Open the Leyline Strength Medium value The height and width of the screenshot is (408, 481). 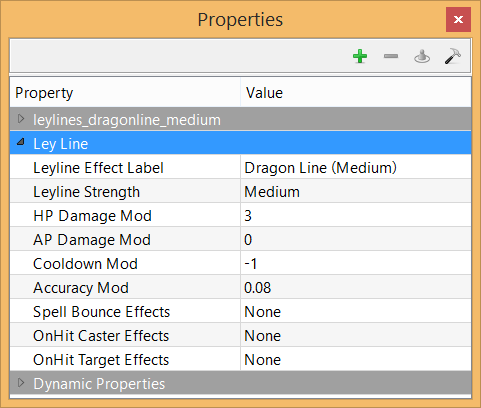point(356,191)
